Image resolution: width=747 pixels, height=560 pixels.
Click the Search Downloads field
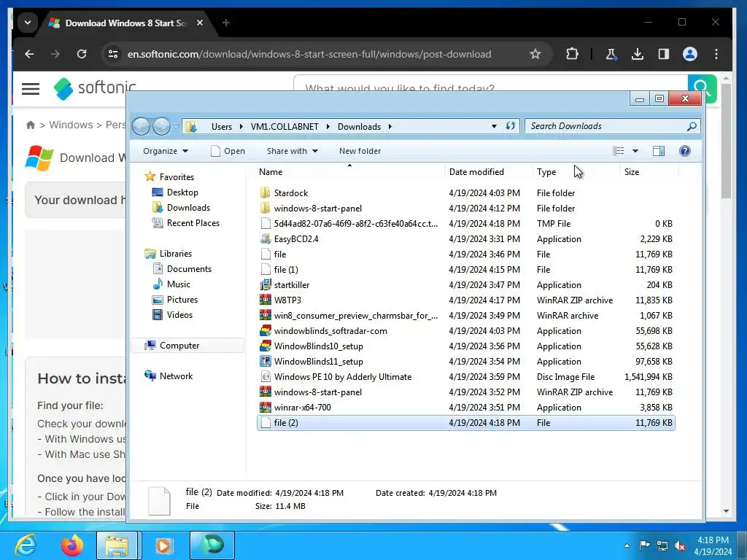[612, 126]
